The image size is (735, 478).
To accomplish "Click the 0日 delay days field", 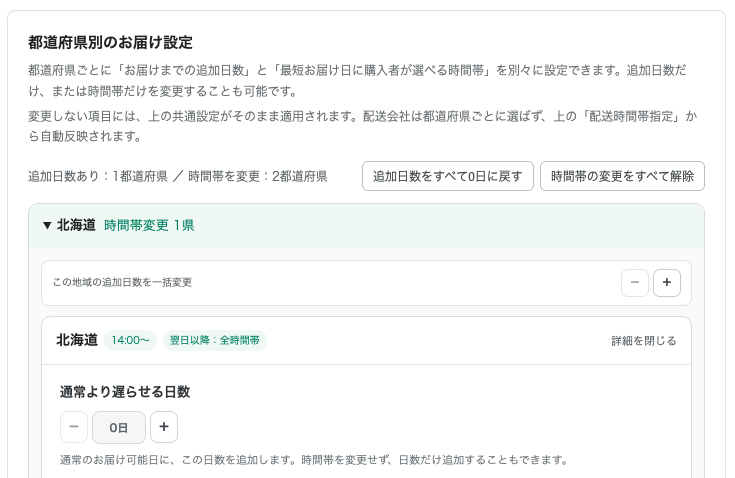I will coord(119,427).
